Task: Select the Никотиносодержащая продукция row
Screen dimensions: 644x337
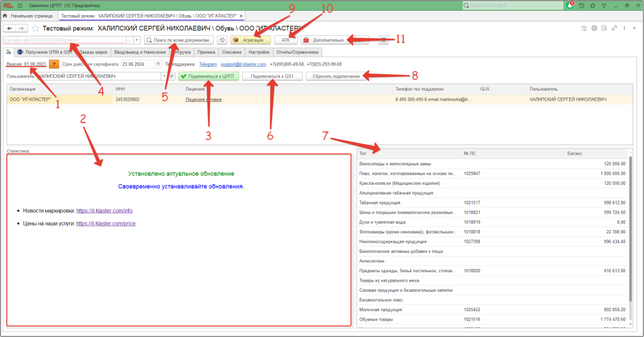Action: tap(492, 242)
